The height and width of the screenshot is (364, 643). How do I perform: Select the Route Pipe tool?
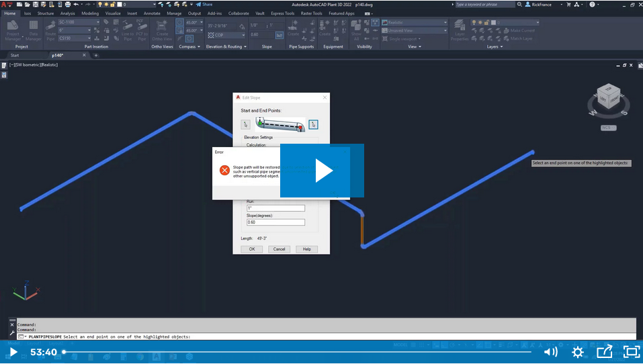coord(50,31)
